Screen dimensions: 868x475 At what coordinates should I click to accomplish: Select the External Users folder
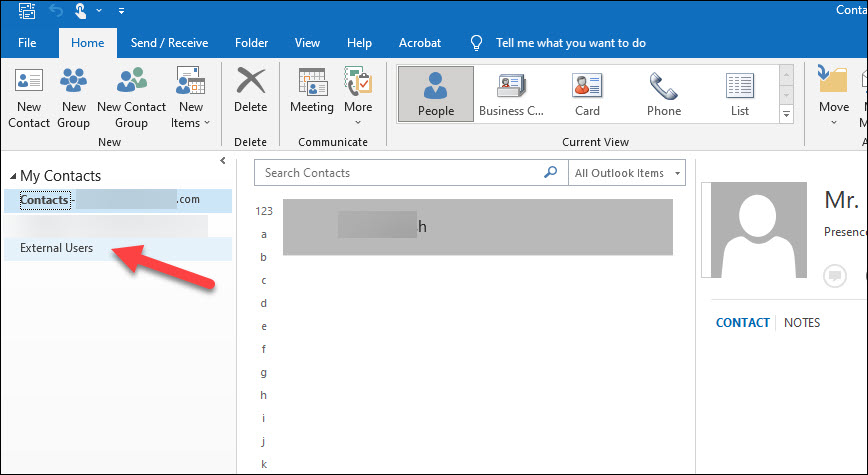pos(118,248)
